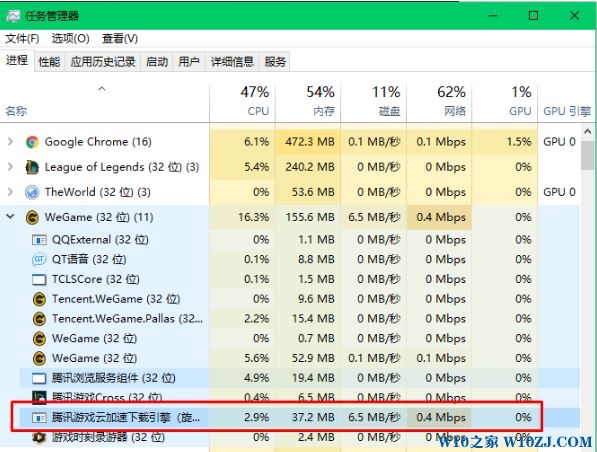Select the Tencent.WeGame.Pallas process name
This screenshot has height=452, width=597.
[127, 319]
